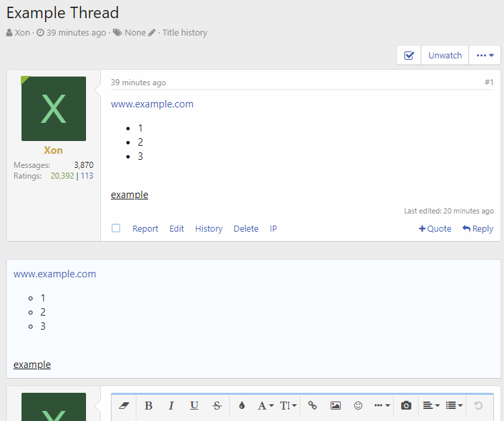Click the 113 ratings count
This screenshot has width=504, height=421.
pos(87,176)
